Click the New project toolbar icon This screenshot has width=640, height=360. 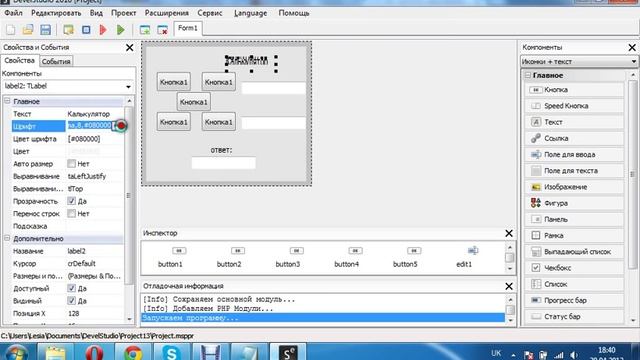[11, 29]
